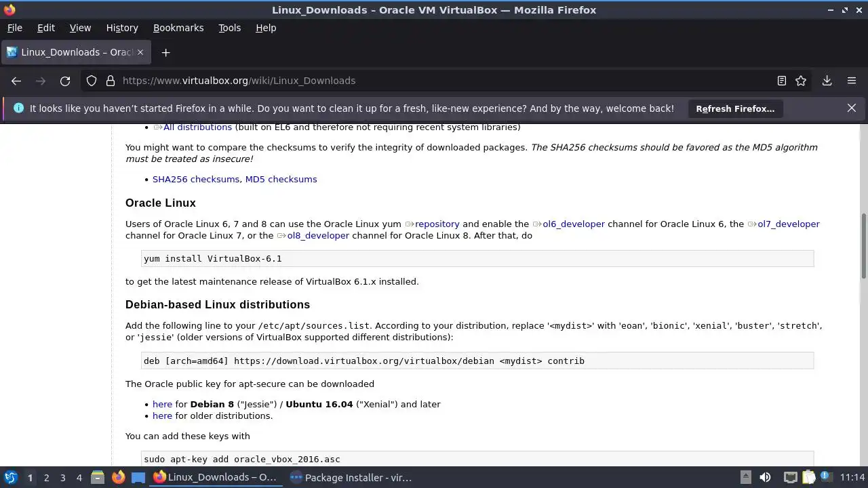868x488 pixels.
Task: Launch Firefox from the taskbar quick launcher
Action: (x=118, y=477)
